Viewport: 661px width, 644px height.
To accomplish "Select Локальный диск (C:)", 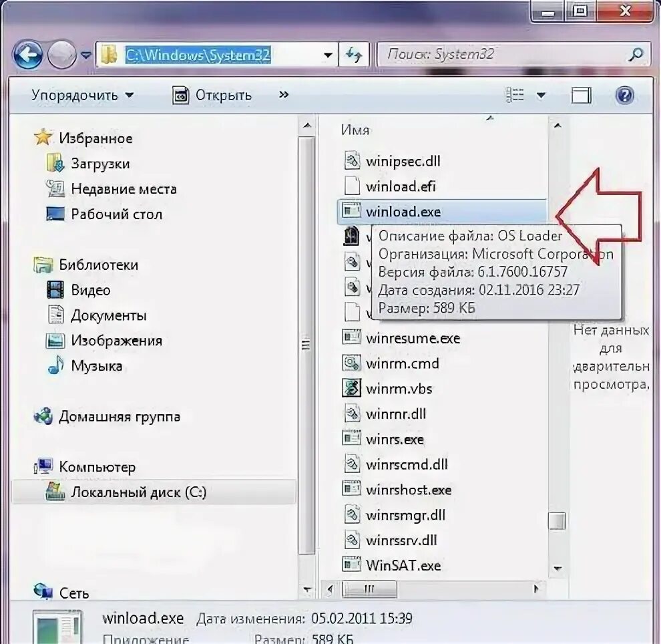I will tap(154, 492).
